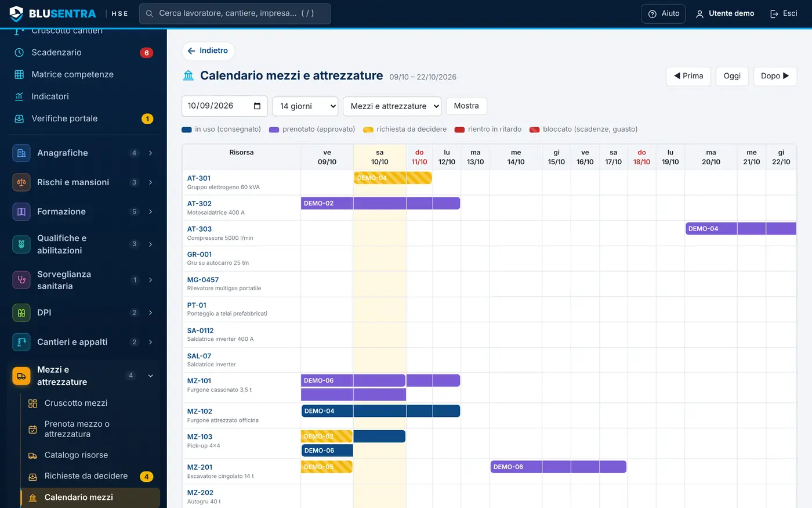Jump to today with Oggi button

click(732, 76)
